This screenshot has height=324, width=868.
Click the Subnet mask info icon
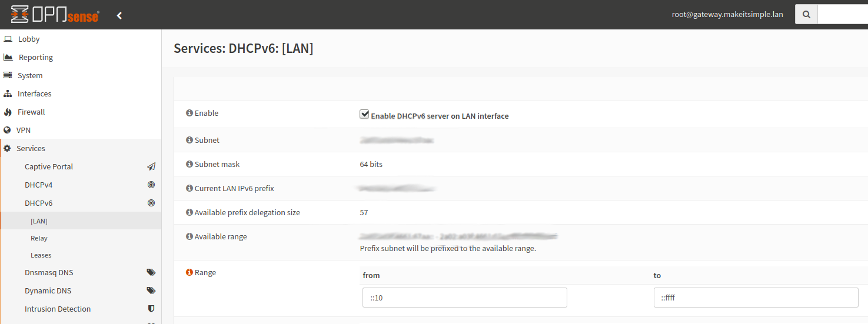[x=189, y=164]
